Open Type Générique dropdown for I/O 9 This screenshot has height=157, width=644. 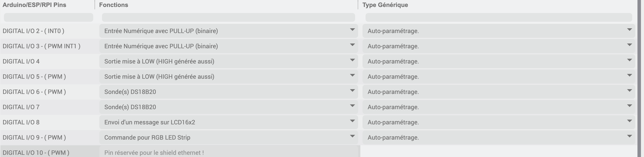[x=498, y=137]
